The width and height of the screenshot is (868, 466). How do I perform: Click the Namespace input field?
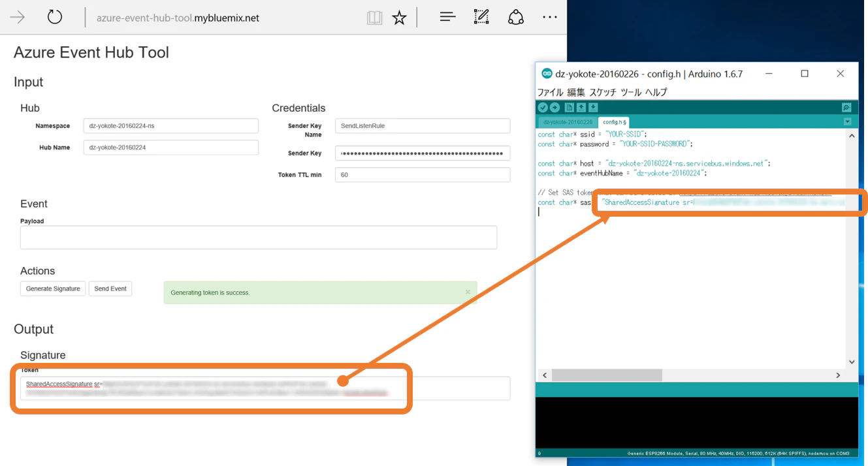point(171,126)
